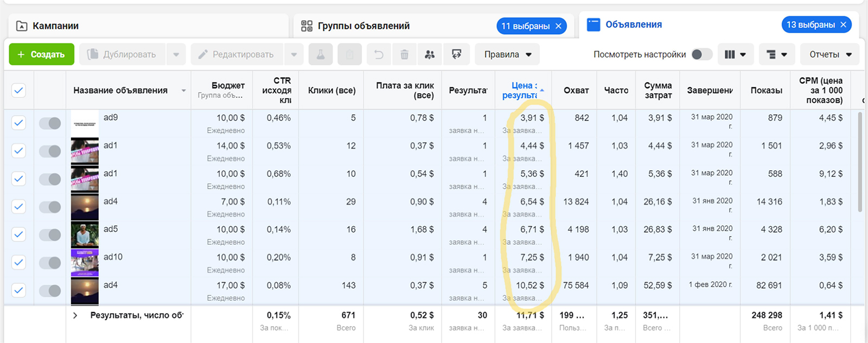
Task: Click the undo arrow icon
Action: pos(379,55)
